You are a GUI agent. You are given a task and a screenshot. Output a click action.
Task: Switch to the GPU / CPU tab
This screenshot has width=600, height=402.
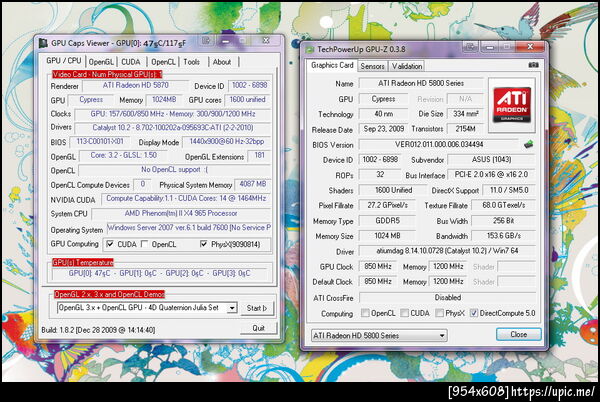click(x=64, y=61)
